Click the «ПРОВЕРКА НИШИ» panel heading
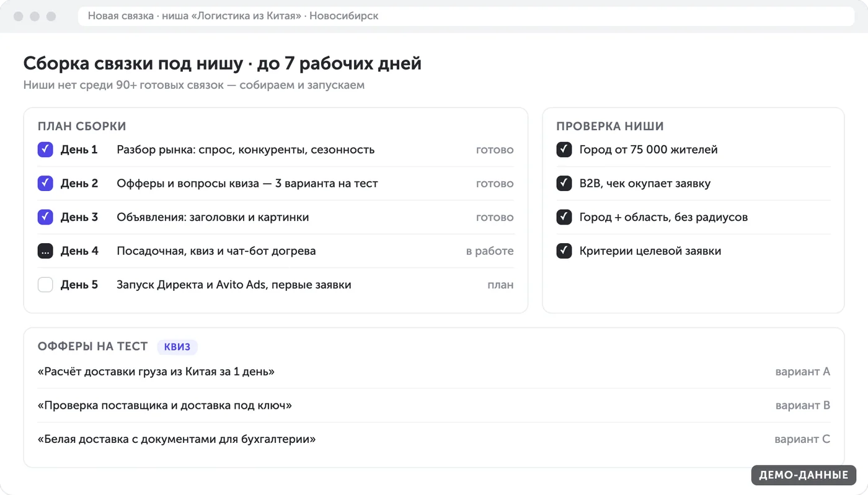Image resolution: width=868 pixels, height=495 pixels. point(610,127)
